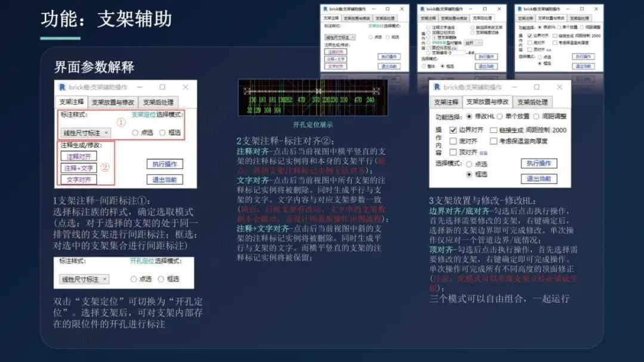Click the 文字对齐 button
644x362 pixels.
coord(79,180)
